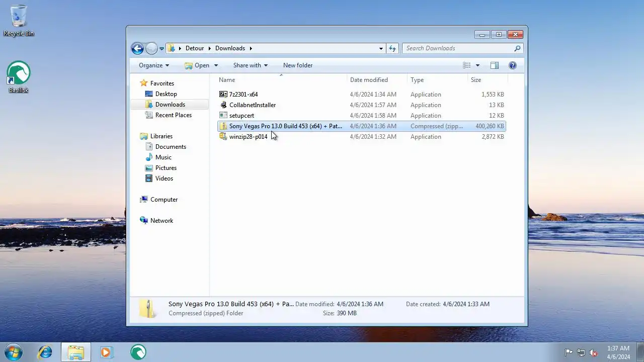Open the selected file with the Open button
Viewport: 644px width, 362px height.
point(197,65)
